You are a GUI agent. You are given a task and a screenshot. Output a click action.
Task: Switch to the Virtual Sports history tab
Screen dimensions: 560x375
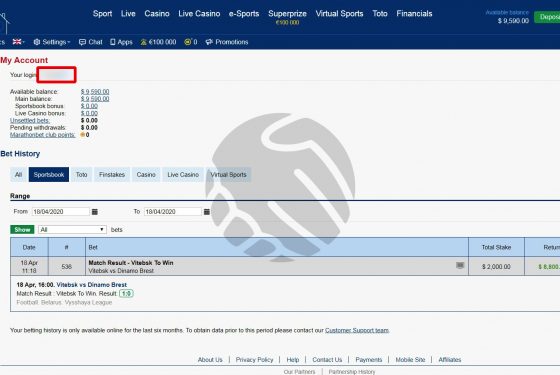click(x=229, y=175)
